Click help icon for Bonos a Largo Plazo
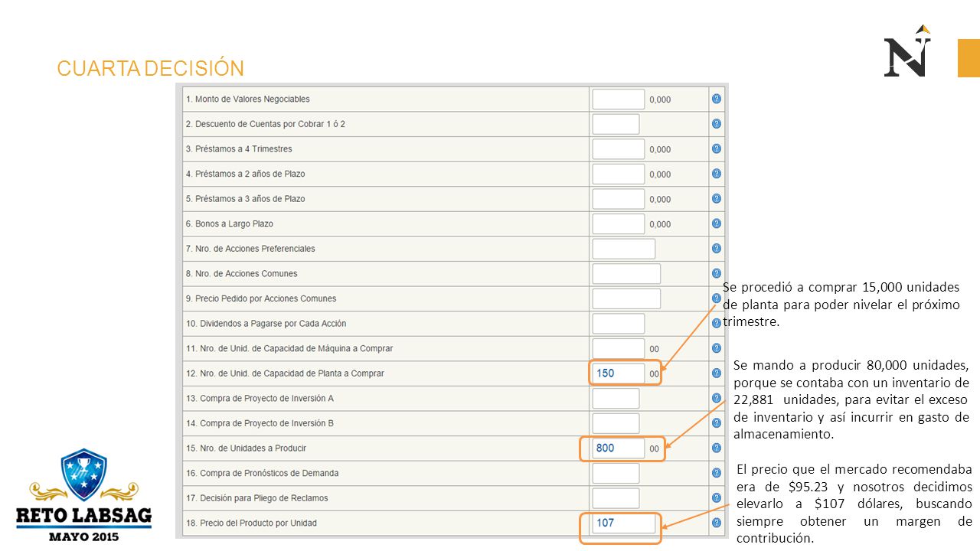The width and height of the screenshot is (980, 551). pyautogui.click(x=717, y=223)
